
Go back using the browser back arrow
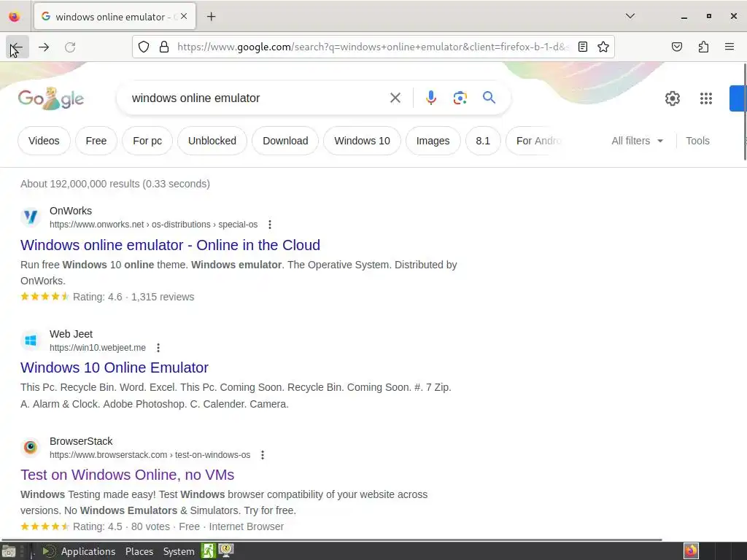point(18,47)
